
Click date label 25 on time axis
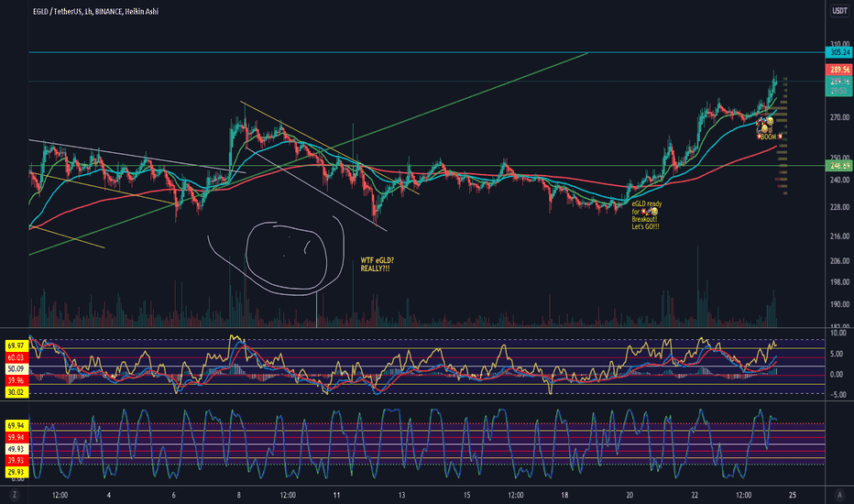click(x=793, y=495)
